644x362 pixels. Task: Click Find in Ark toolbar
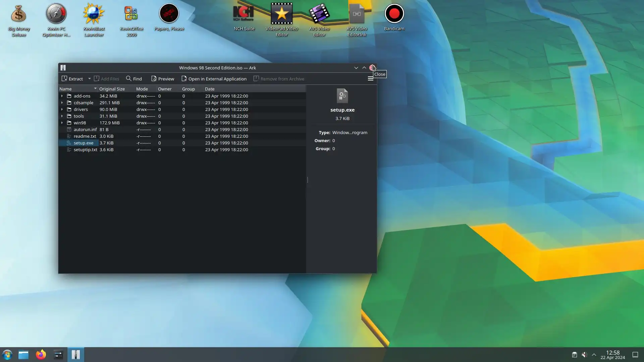[134, 79]
